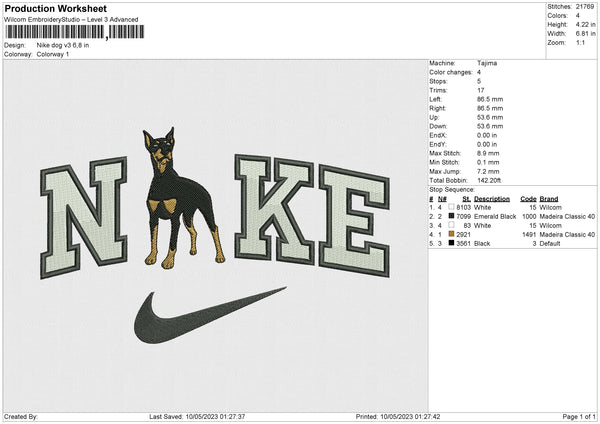Click the 'Stop Sequence:' heading
The image size is (600, 424).
tap(452, 190)
